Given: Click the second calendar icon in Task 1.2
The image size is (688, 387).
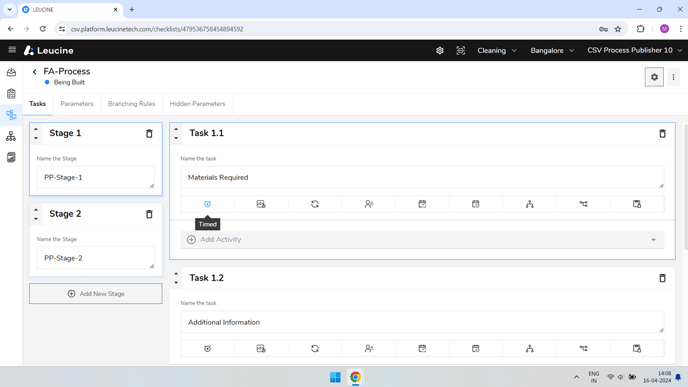Looking at the screenshot, I should point(476,348).
